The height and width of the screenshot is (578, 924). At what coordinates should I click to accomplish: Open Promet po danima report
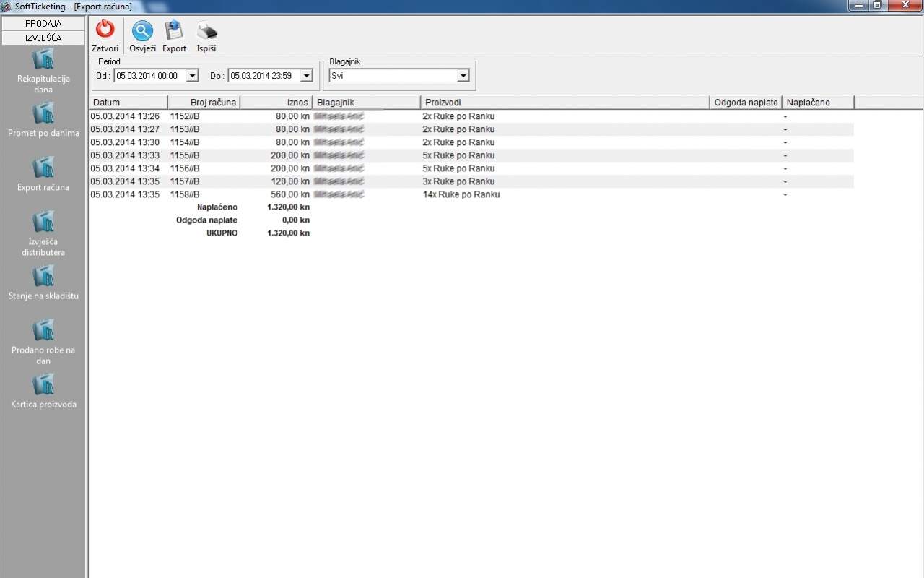click(x=43, y=113)
